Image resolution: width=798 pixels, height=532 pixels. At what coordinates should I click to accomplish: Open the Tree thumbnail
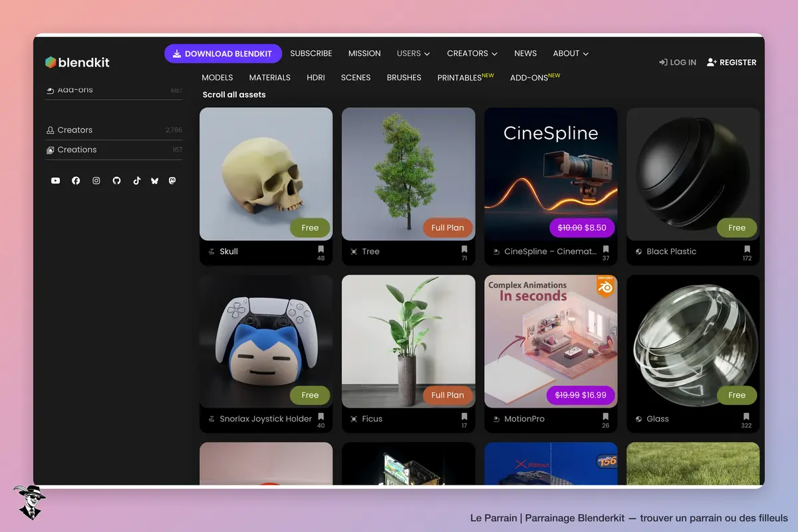408,174
